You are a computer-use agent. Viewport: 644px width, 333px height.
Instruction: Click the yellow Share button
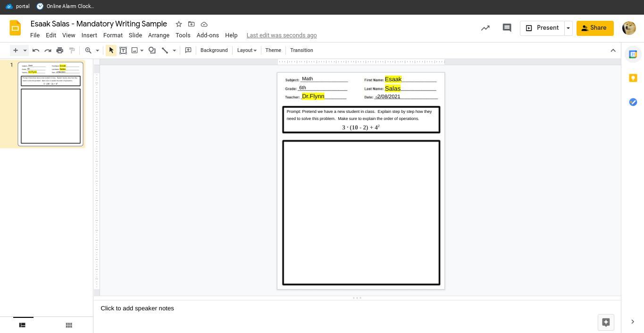[x=594, y=28]
